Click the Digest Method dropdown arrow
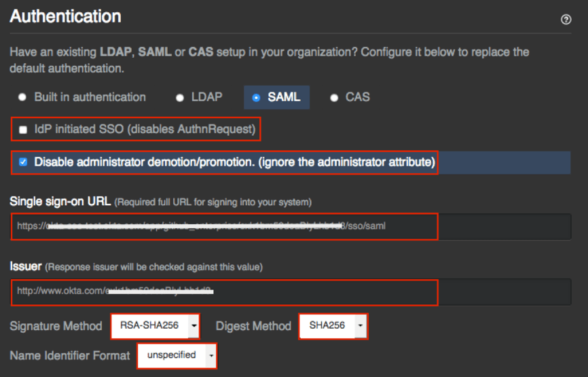The image size is (588, 377). pyautogui.click(x=361, y=326)
